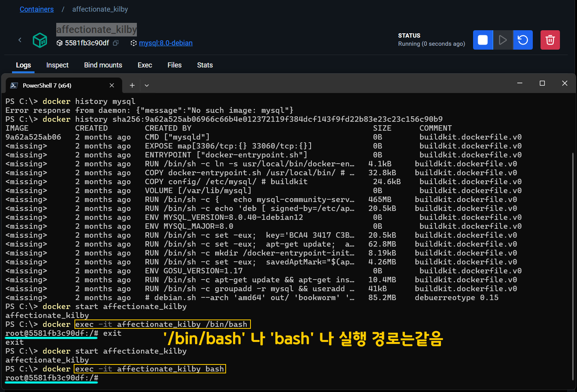Image resolution: width=577 pixels, height=392 pixels.
Task: Expand the terminal profile dropdown
Action: 147,85
